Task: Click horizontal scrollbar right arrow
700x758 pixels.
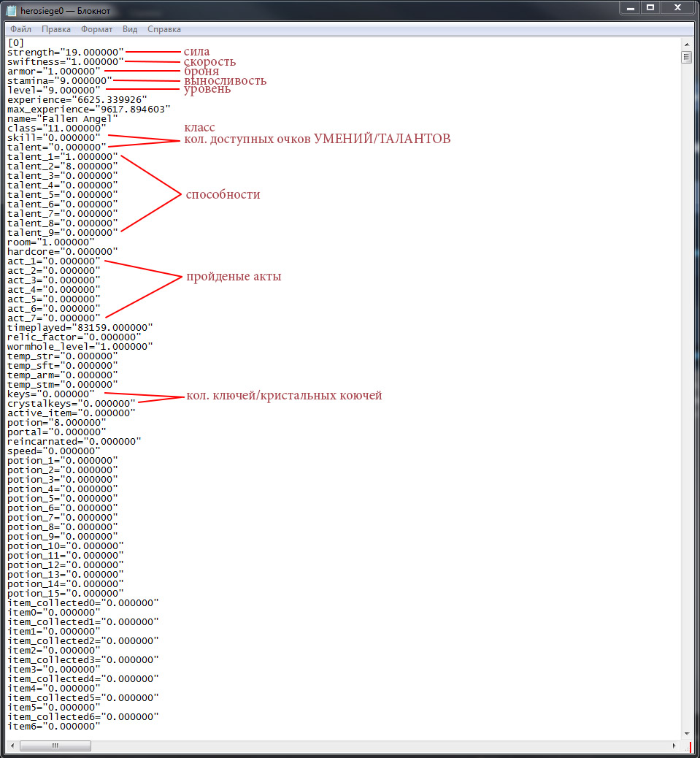Action: [674, 746]
